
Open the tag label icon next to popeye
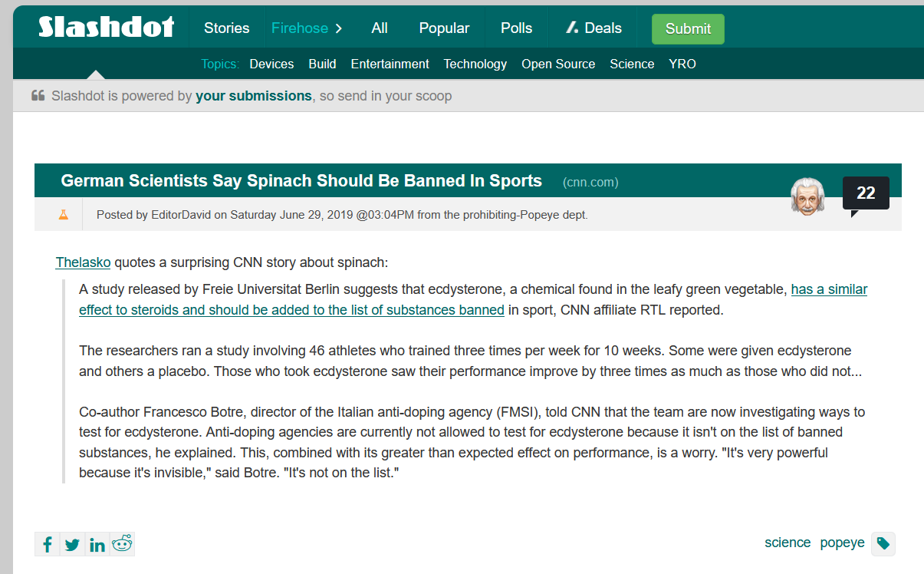tap(882, 543)
